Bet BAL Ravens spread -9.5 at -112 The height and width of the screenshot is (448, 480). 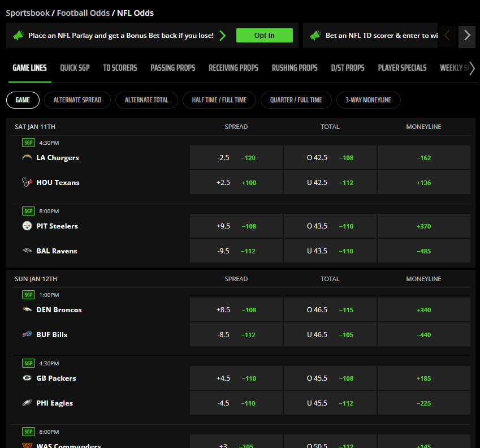tap(236, 251)
